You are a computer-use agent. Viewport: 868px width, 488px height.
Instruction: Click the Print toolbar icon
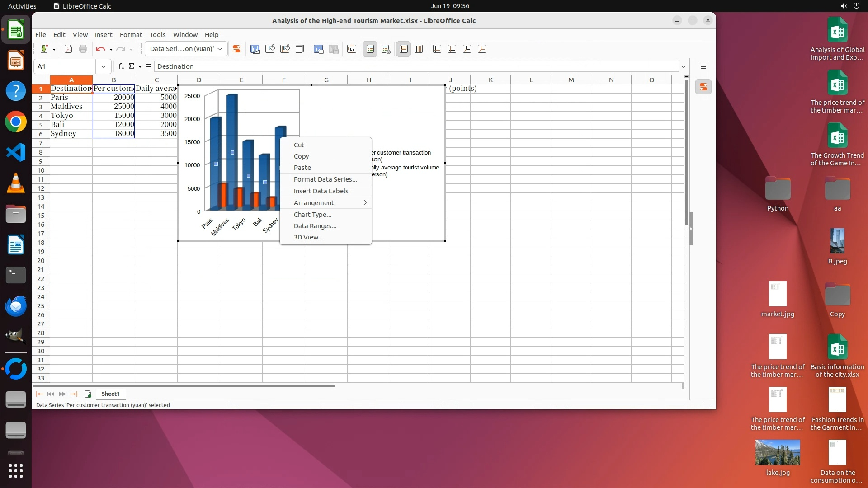tap(83, 49)
